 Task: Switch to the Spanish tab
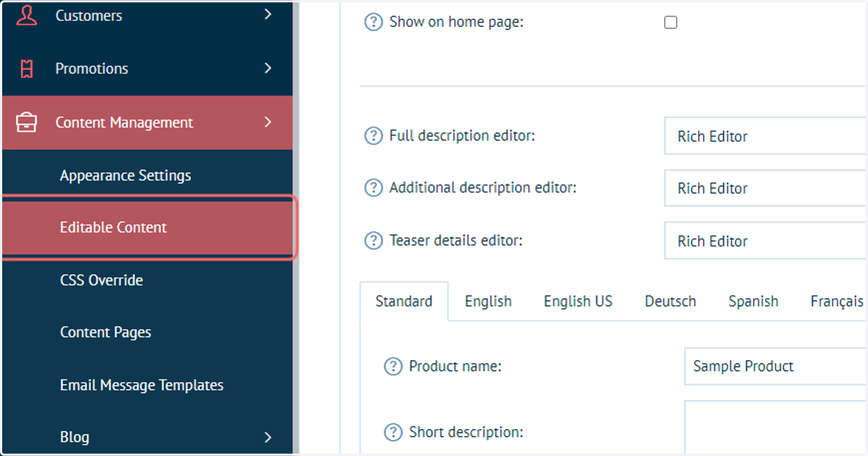pos(753,301)
